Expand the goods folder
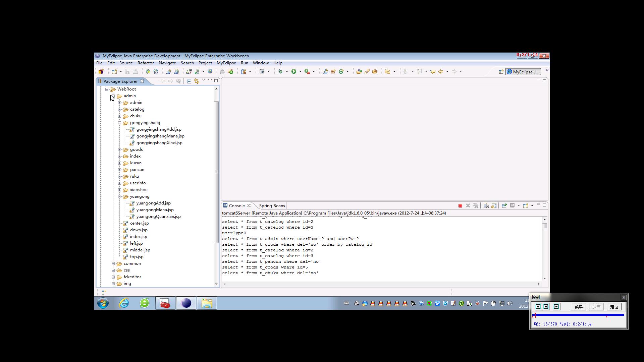This screenshot has width=644, height=362. pos(119,149)
